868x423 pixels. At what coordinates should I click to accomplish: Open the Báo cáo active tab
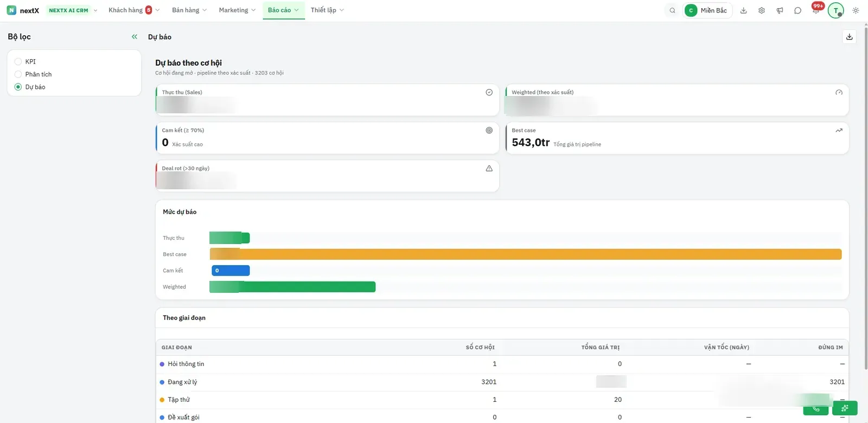[x=283, y=10]
